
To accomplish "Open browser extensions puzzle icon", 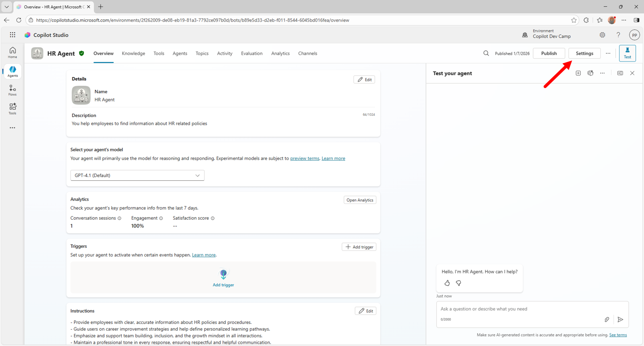I will coord(586,20).
